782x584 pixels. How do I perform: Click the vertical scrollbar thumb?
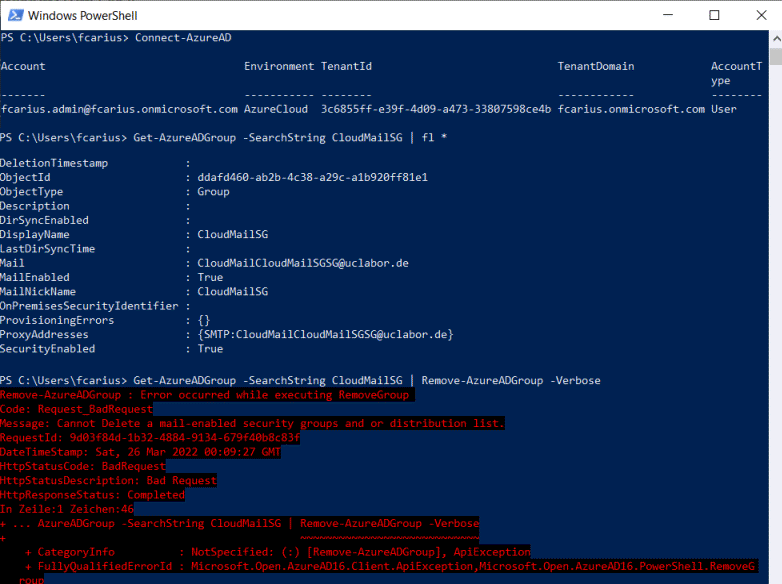point(776,56)
